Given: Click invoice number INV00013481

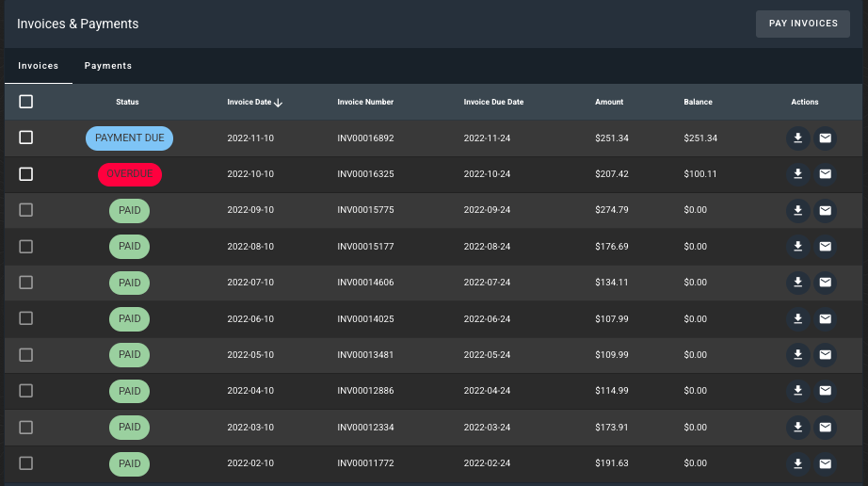Looking at the screenshot, I should pos(365,355).
